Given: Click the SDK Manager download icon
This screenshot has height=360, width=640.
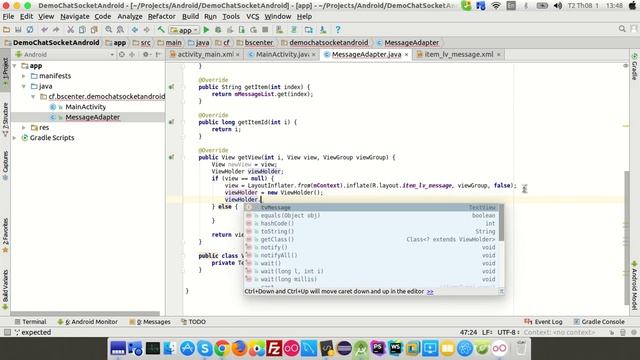Looking at the screenshot, I should coord(323,30).
